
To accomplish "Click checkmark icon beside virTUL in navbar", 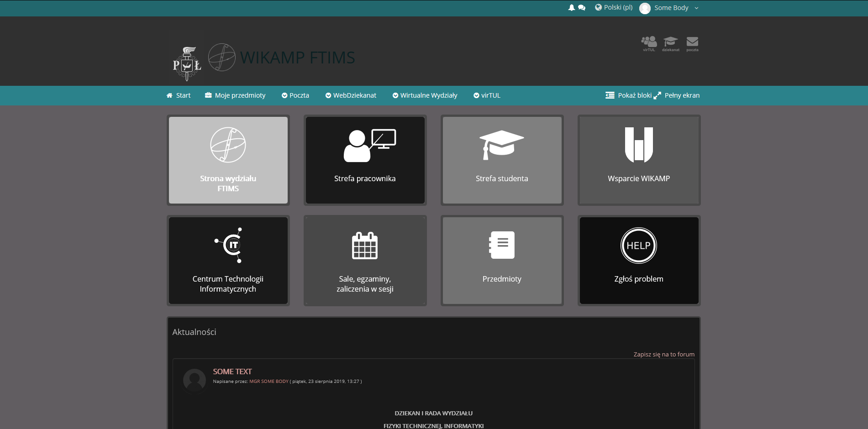I will [476, 95].
